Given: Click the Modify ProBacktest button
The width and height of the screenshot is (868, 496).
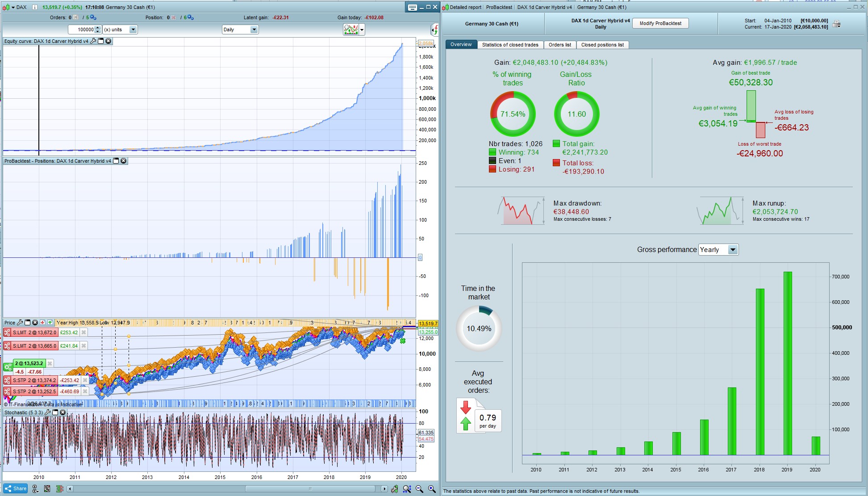Looking at the screenshot, I should coord(660,23).
